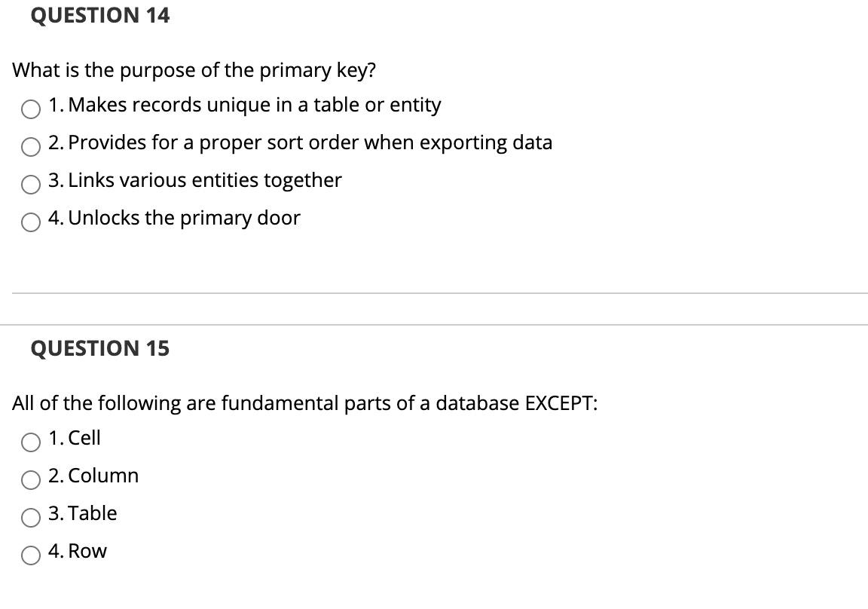
Task: Click the QUESTION 14 heading
Action: [x=100, y=15]
